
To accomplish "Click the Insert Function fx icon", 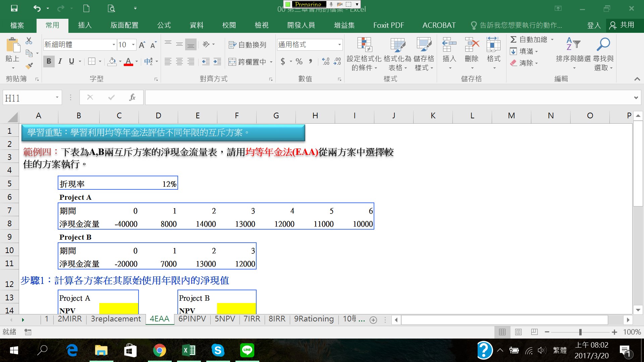I will click(132, 98).
